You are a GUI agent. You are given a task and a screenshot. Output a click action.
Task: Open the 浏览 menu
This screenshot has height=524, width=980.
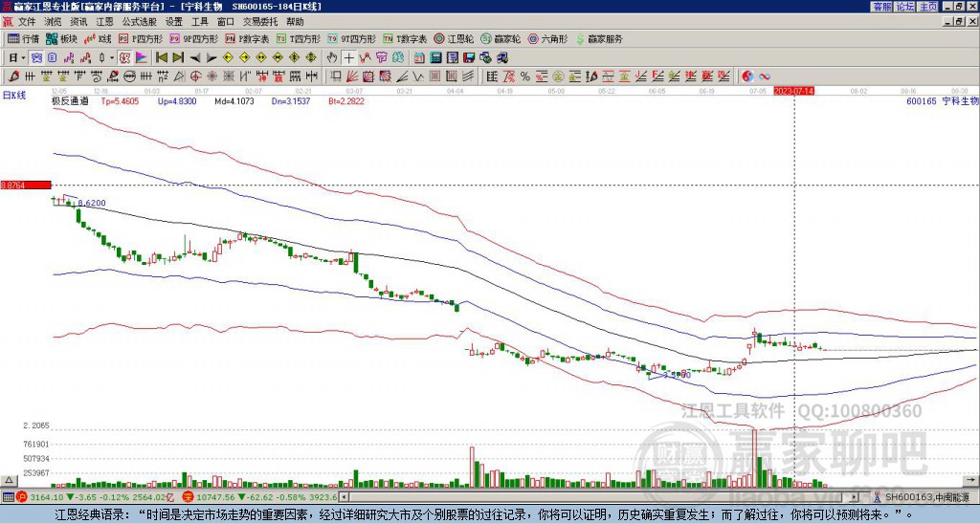[x=54, y=22]
